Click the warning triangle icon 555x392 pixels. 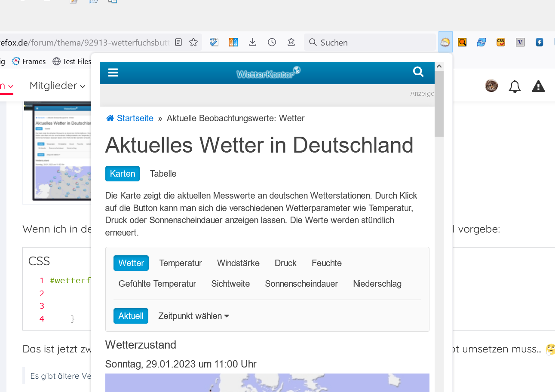(538, 86)
